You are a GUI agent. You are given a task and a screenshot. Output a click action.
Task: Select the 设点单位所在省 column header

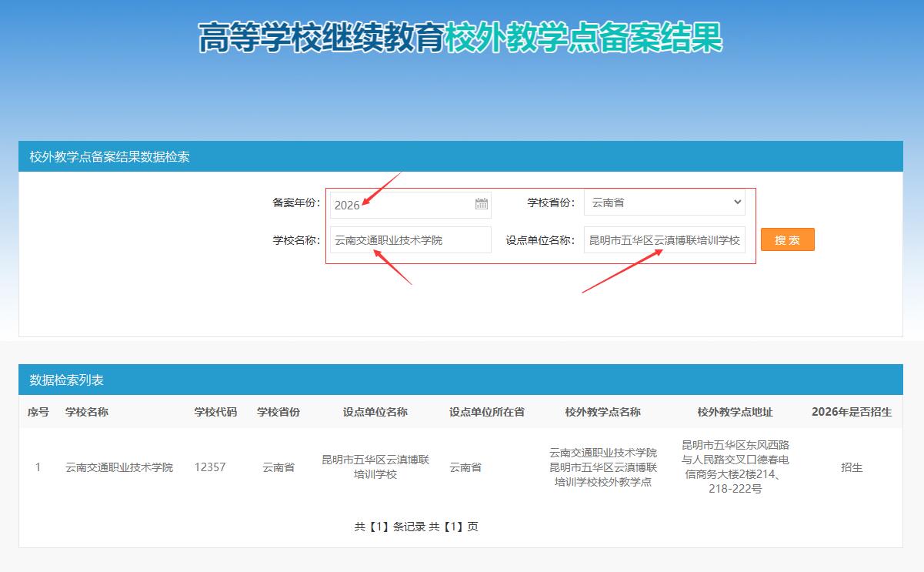[487, 412]
